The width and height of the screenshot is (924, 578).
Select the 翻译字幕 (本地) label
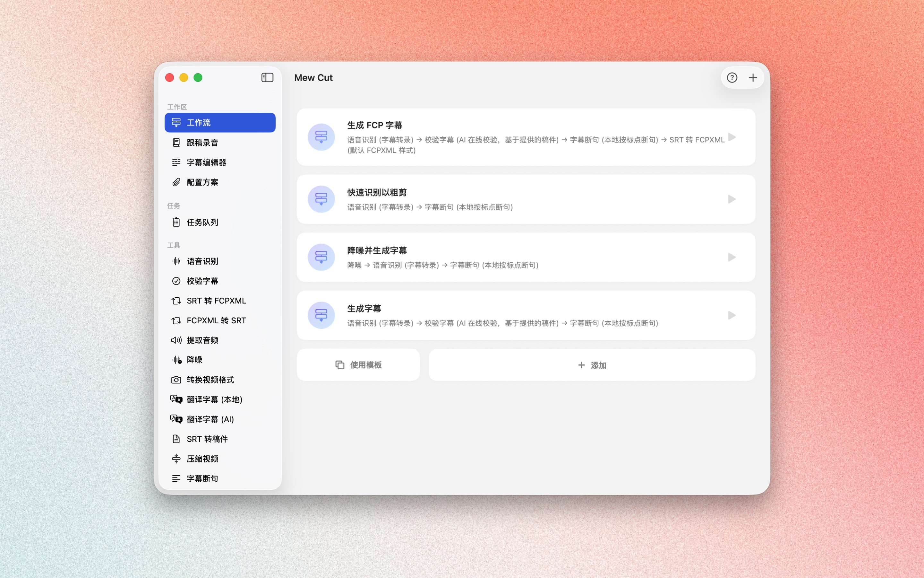215,399
